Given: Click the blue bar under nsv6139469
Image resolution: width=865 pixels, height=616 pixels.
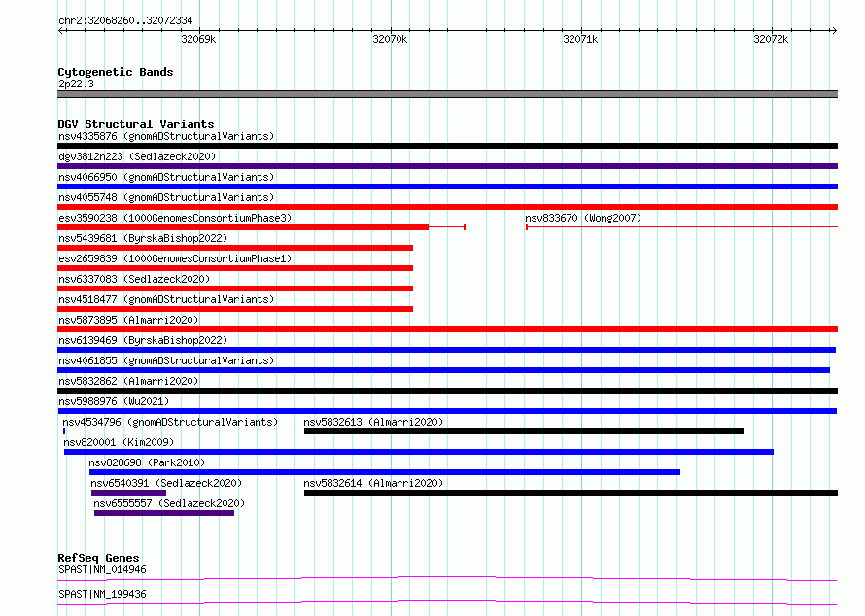Looking at the screenshot, I should [x=446, y=350].
